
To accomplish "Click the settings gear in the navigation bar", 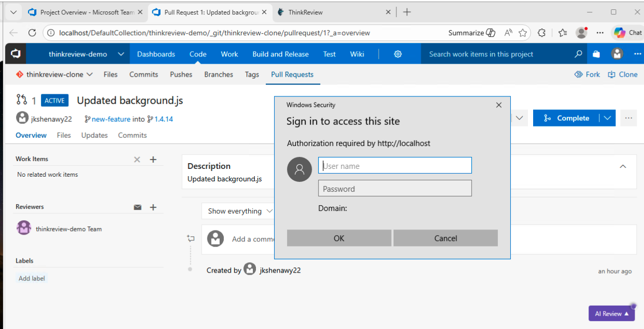I will pyautogui.click(x=397, y=54).
